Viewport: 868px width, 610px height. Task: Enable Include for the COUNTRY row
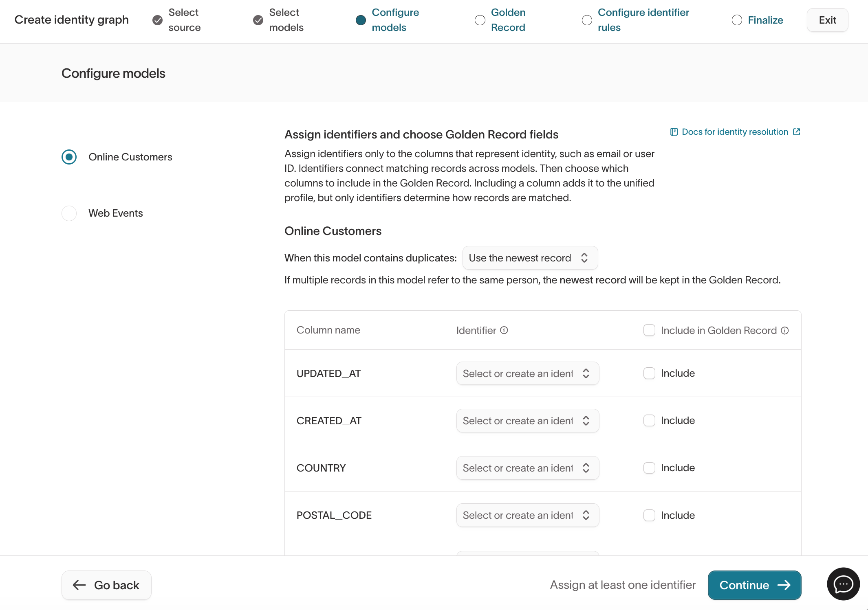[x=649, y=467]
